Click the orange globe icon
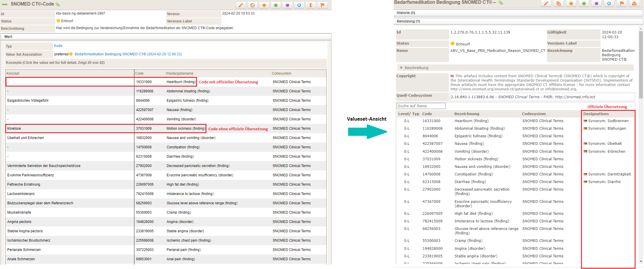This screenshot has width=644, height=269. tap(252, 5)
